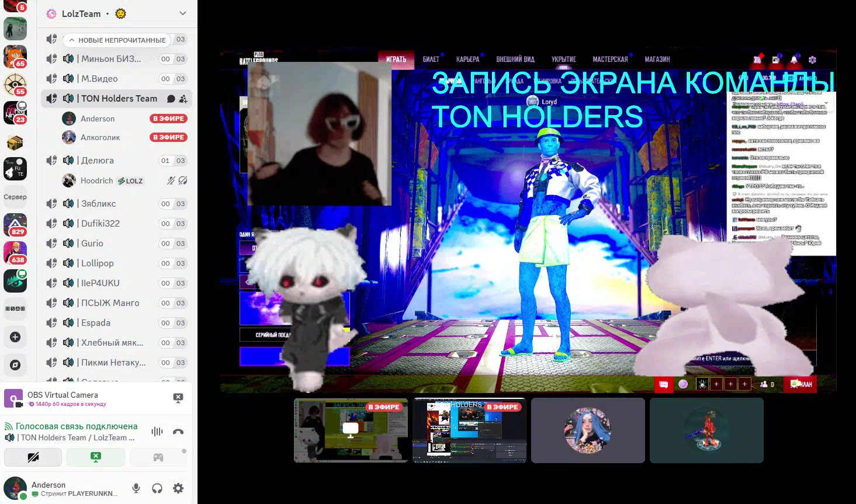This screenshot has height=504, width=856.
Task: Join Хлебный мяк voice channel
Action: coord(116,343)
